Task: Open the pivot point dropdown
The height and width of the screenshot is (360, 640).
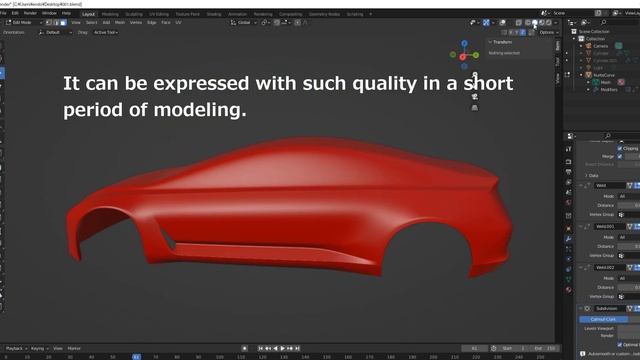Action: pyautogui.click(x=266, y=23)
